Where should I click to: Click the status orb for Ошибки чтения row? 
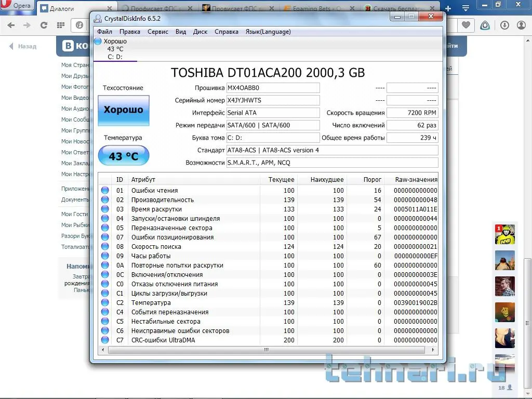tap(105, 190)
